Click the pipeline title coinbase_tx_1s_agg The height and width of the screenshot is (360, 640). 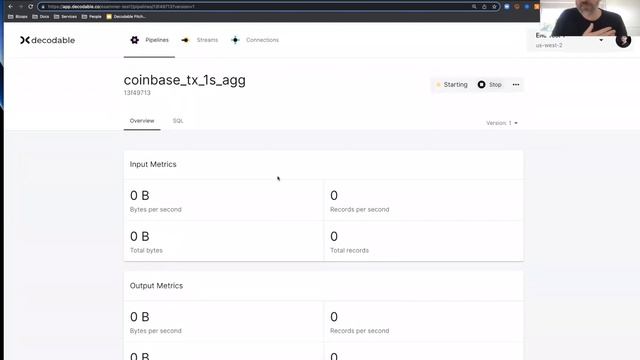click(184, 80)
